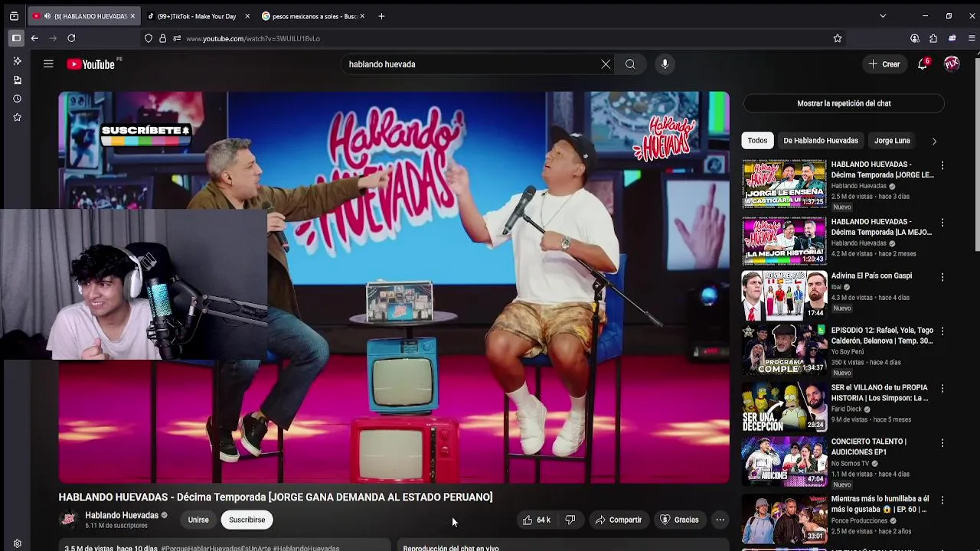
Task: Open options for the JORGE LE ENSEÑA video
Action: tap(942, 165)
